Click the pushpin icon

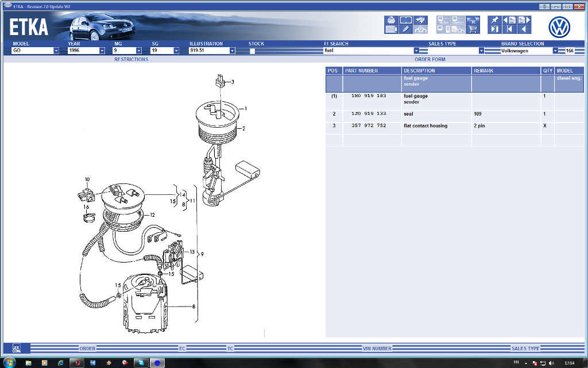[494, 20]
